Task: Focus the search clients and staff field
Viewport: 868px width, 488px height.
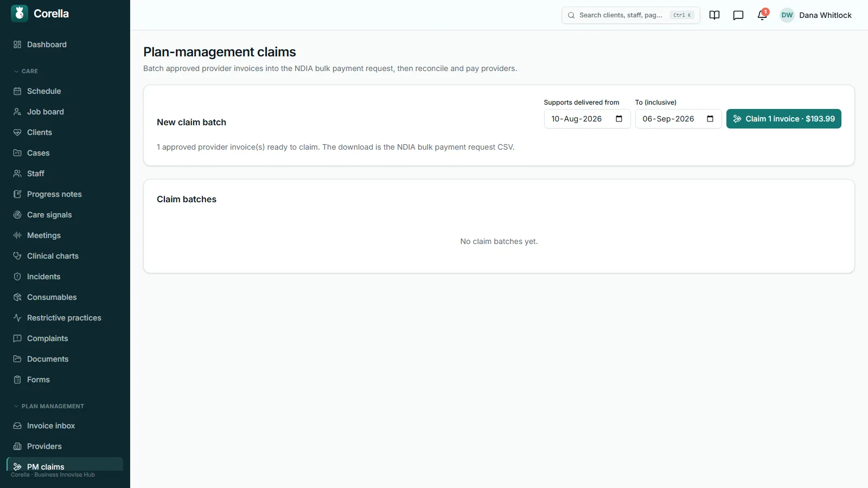Action: 630,15
